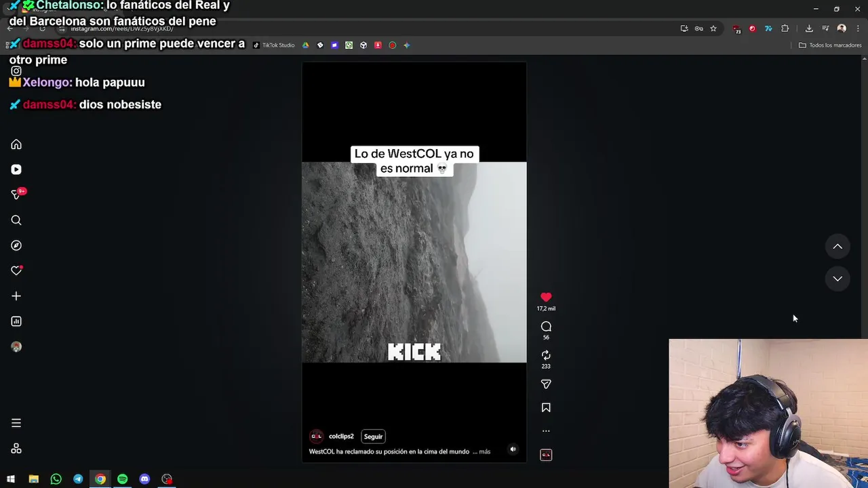Open Explore compass icon
The image size is (868, 488).
16,245
